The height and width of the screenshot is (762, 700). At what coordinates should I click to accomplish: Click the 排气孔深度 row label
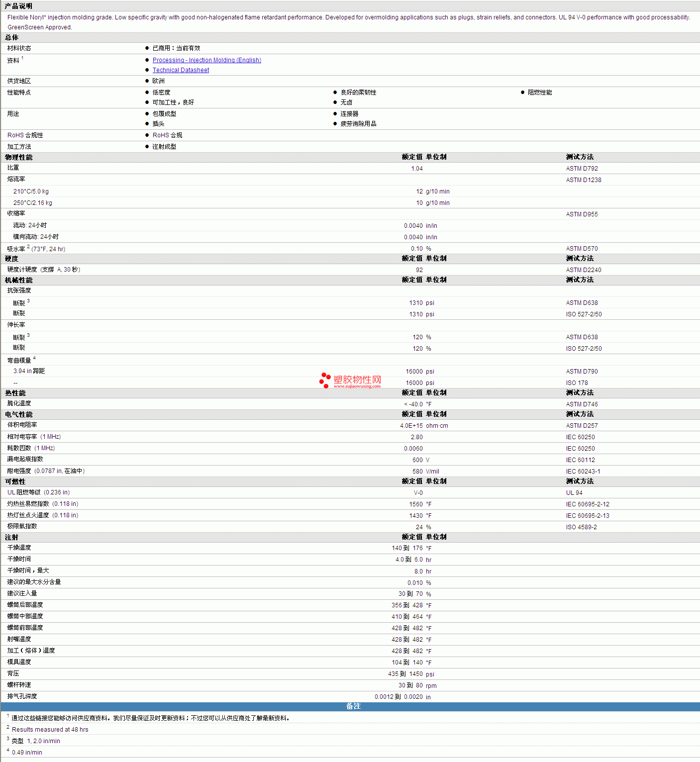(x=22, y=696)
